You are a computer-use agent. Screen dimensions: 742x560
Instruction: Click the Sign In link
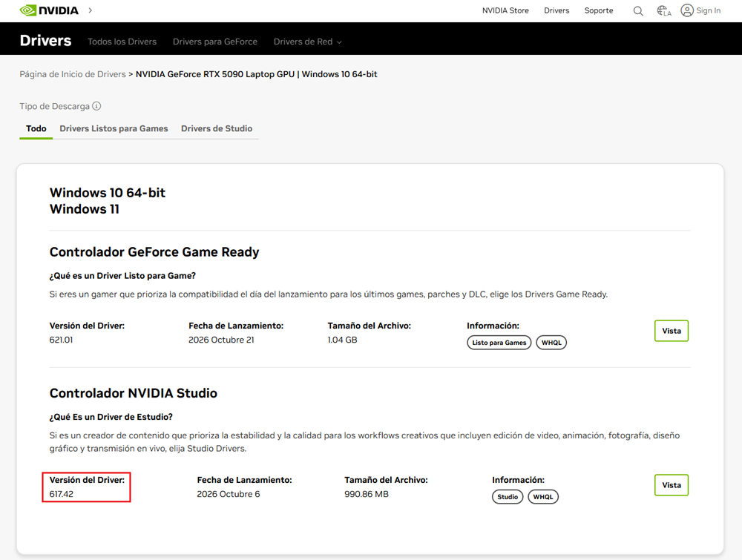(x=709, y=10)
